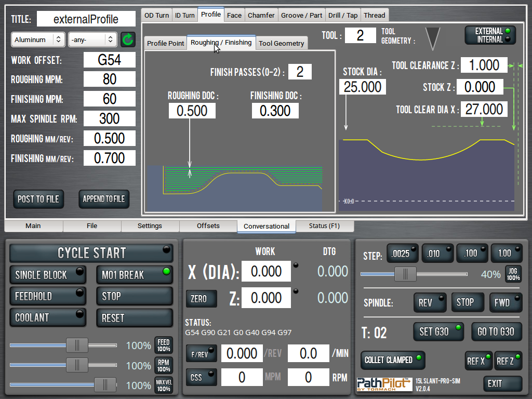Screen dimensions: 532x399
Task: Click the tool geometry triangle icon
Action: pyautogui.click(x=433, y=38)
